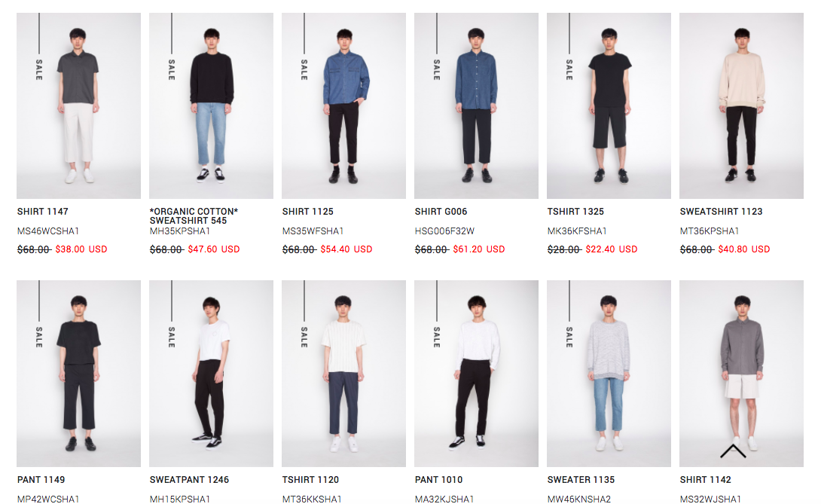The image size is (821, 504).
Task: Click the $38.00 USD sale price
Action: pyautogui.click(x=81, y=249)
